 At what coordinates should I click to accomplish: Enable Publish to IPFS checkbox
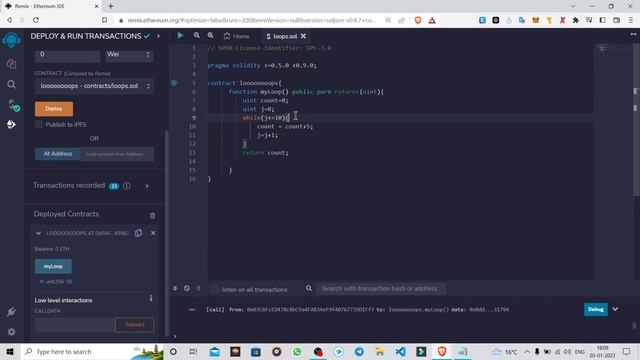click(39, 124)
